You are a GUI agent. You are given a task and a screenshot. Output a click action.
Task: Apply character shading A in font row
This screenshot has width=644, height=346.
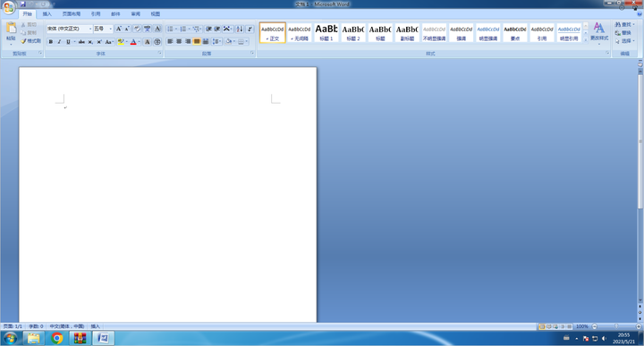(x=147, y=42)
